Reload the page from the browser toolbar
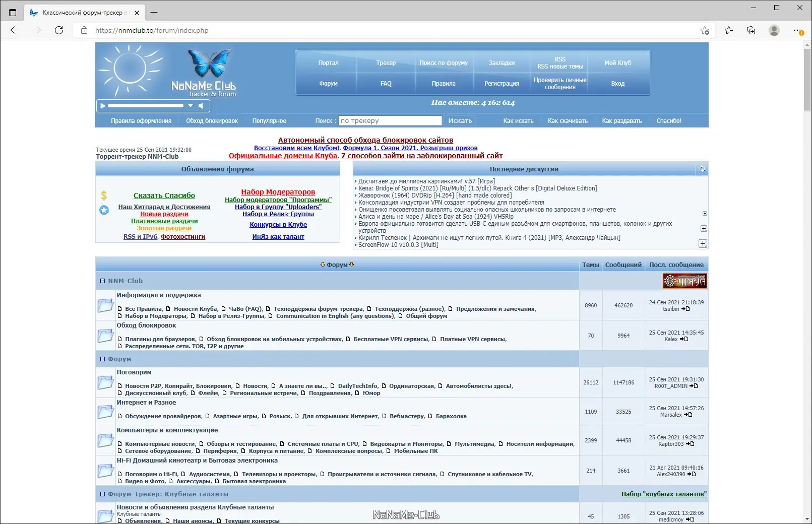The width and height of the screenshot is (812, 524). (x=59, y=30)
